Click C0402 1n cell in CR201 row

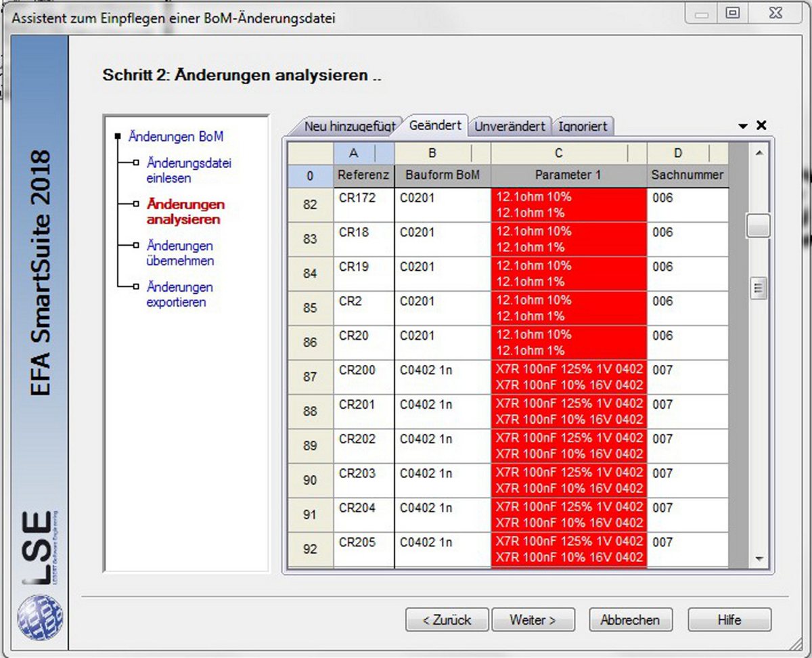coord(443,412)
